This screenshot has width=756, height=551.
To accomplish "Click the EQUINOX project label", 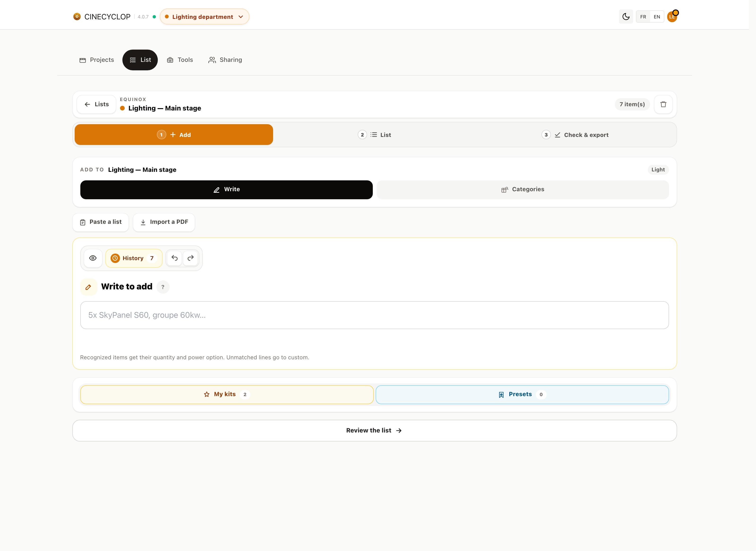I will 133,99.
